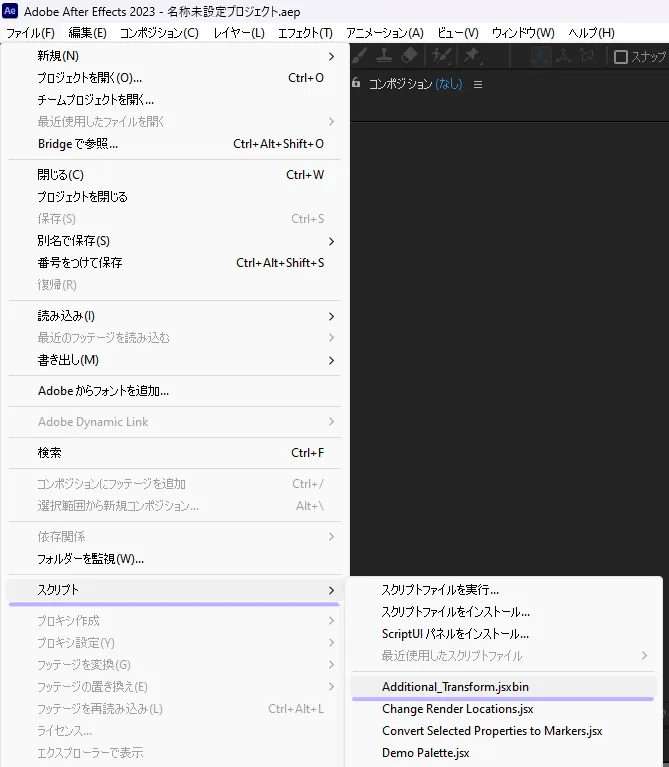The height and width of the screenshot is (767, 669).
Task: Open the ビュー(V) menu
Action: pos(458,33)
